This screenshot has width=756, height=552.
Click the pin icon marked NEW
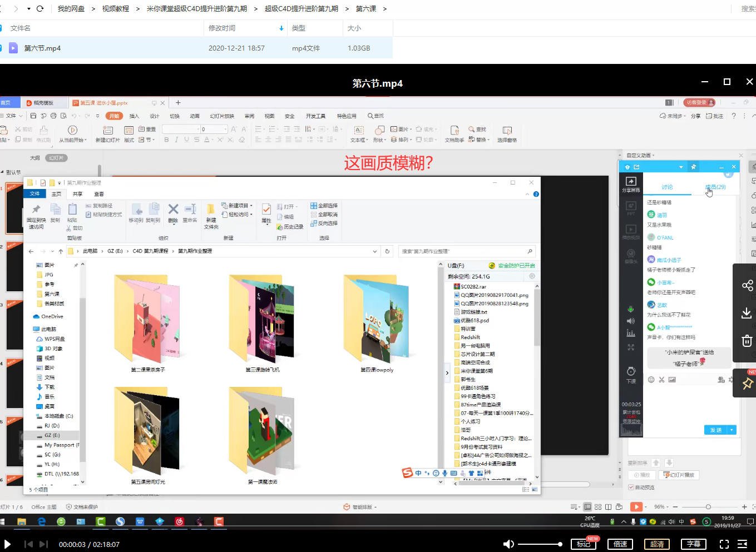747,383
